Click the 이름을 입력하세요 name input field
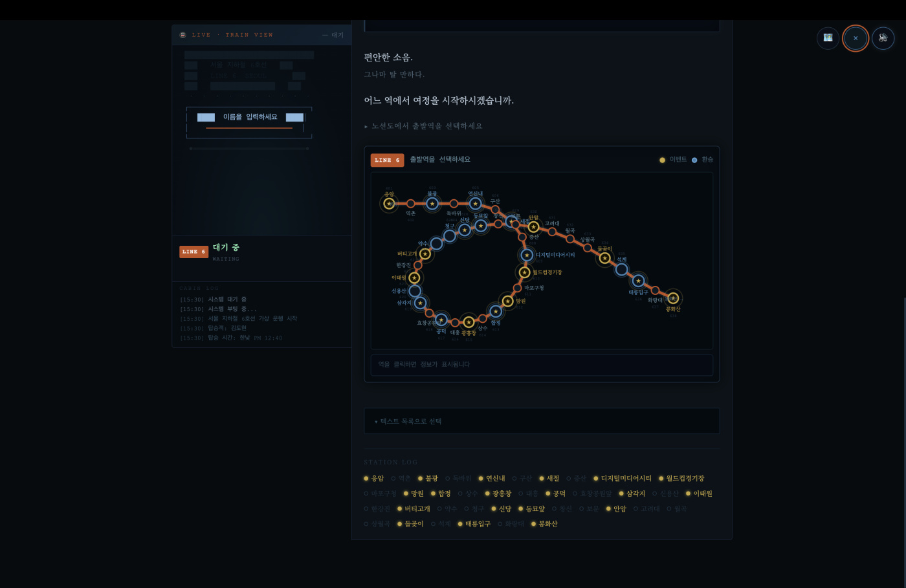This screenshot has width=906, height=588. point(250,117)
